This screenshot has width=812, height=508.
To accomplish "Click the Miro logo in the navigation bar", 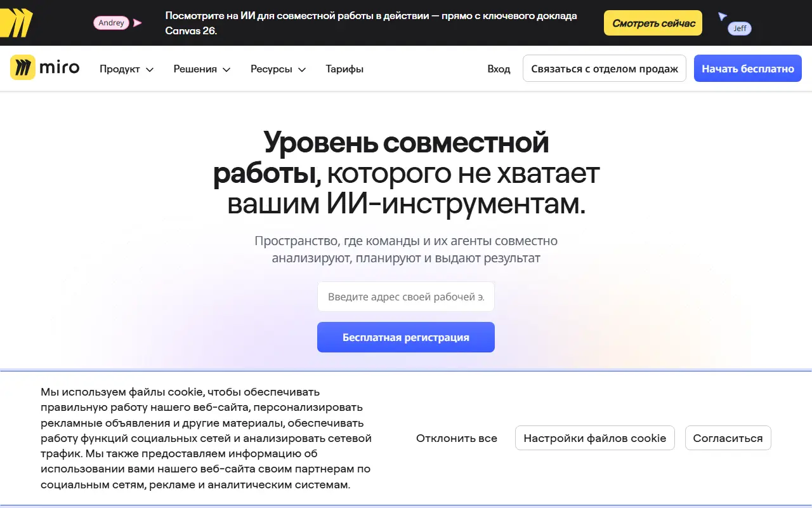I will click(44, 68).
